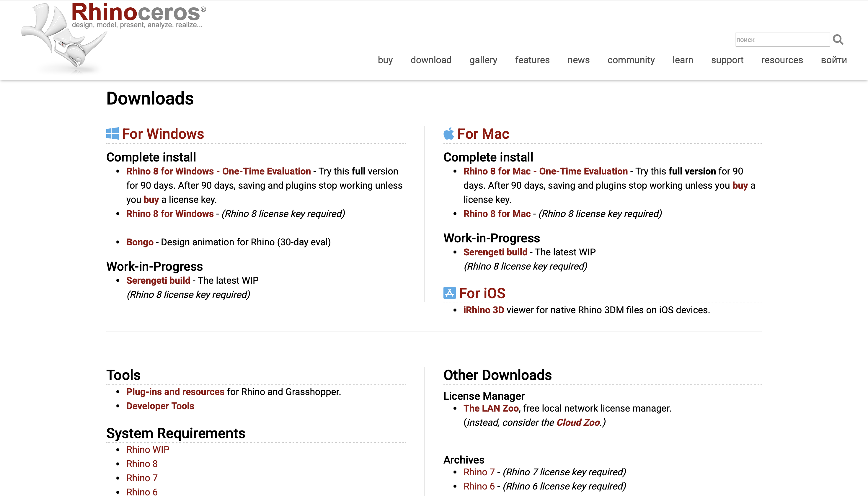Screen dimensions: 868x496
Task: Download Rhino 8 for Windows One-Time Evaluation
Action: point(218,171)
